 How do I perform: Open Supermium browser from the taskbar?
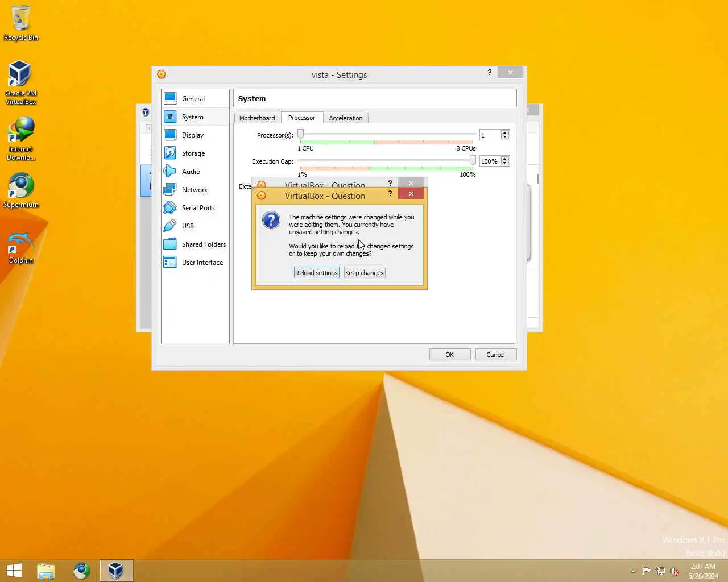click(81, 571)
